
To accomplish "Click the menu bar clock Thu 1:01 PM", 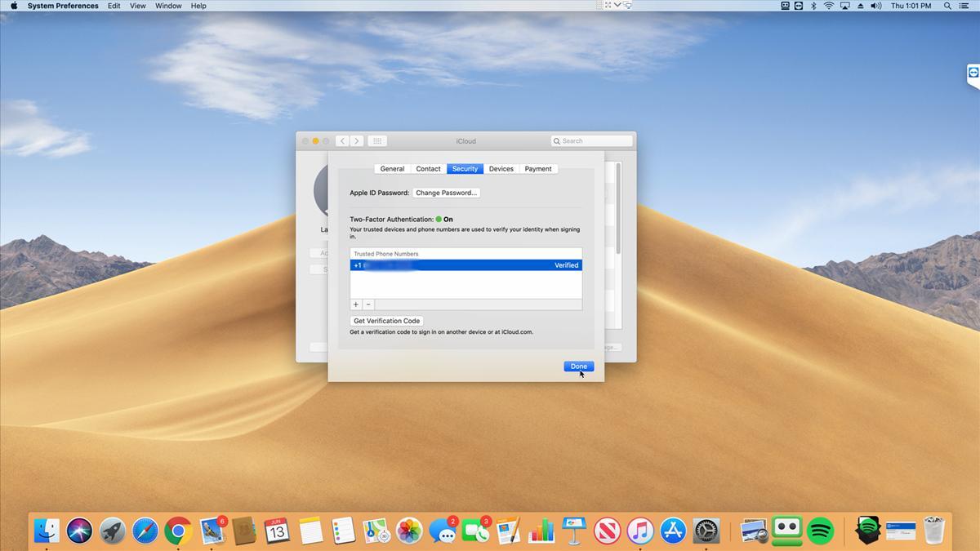I will pyautogui.click(x=911, y=6).
